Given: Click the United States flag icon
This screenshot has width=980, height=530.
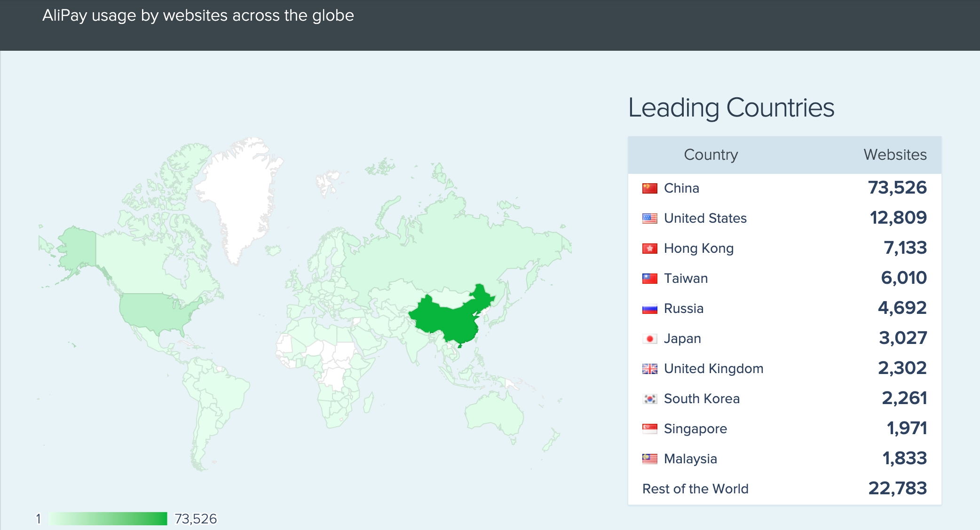Looking at the screenshot, I should [649, 218].
